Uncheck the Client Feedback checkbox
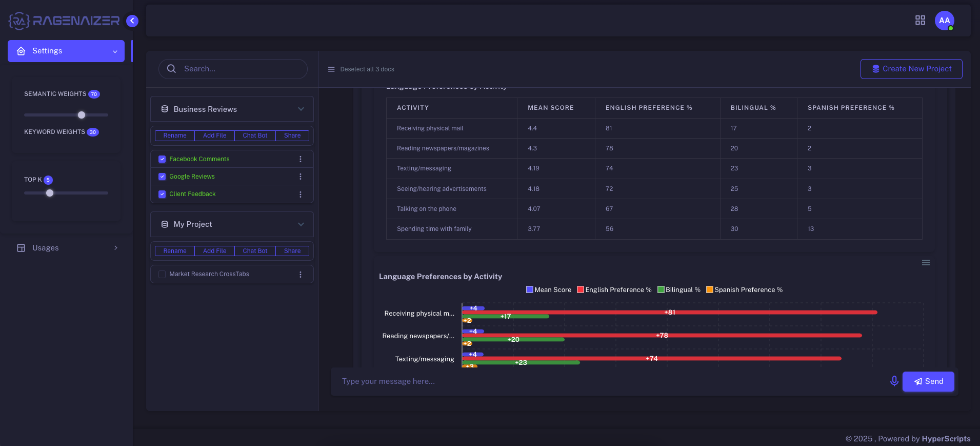This screenshot has height=446, width=980. tap(162, 194)
